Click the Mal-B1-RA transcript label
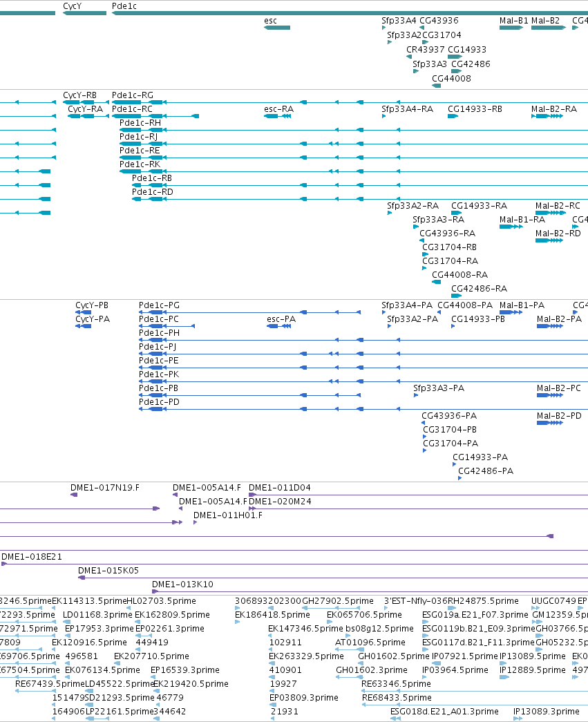The height and width of the screenshot is (722, 588). [x=522, y=219]
